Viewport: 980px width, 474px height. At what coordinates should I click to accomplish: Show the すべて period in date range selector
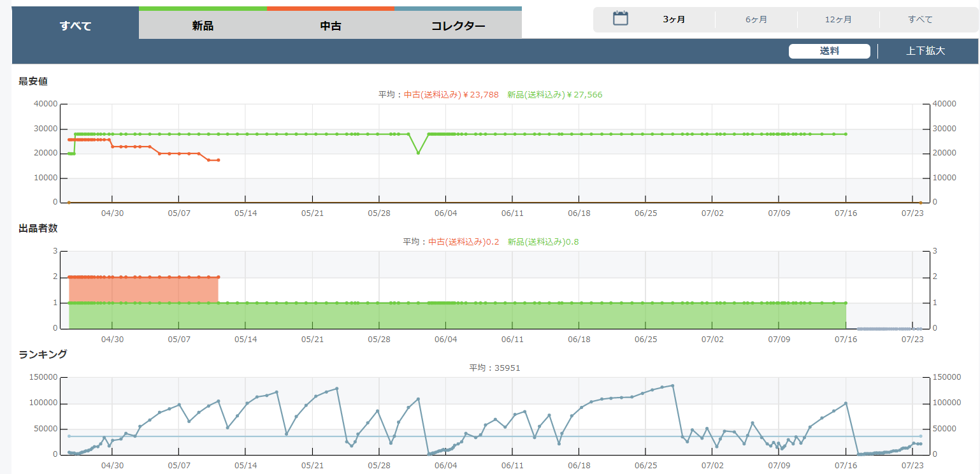[920, 20]
